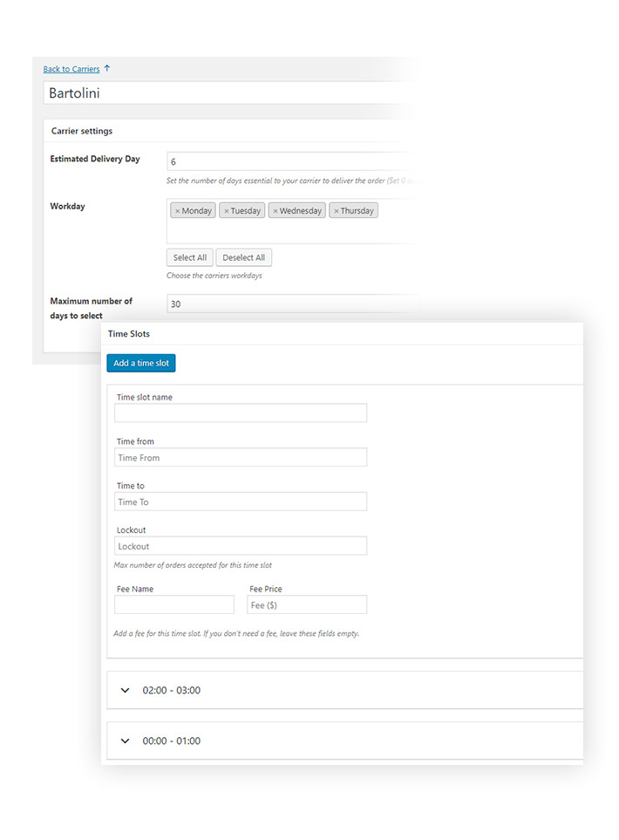Remove the Wednesday workday tag

click(x=275, y=211)
